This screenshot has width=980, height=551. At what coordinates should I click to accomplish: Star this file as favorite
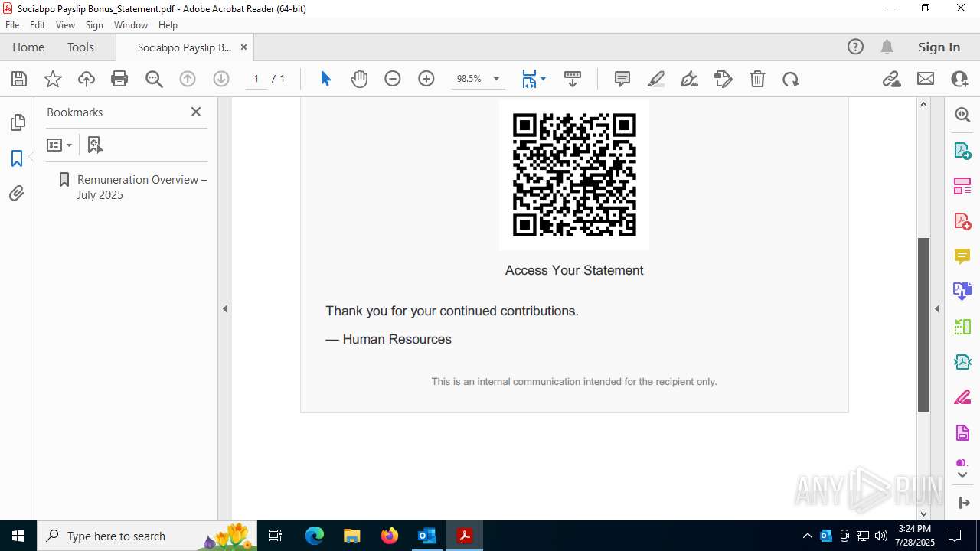pos(53,79)
